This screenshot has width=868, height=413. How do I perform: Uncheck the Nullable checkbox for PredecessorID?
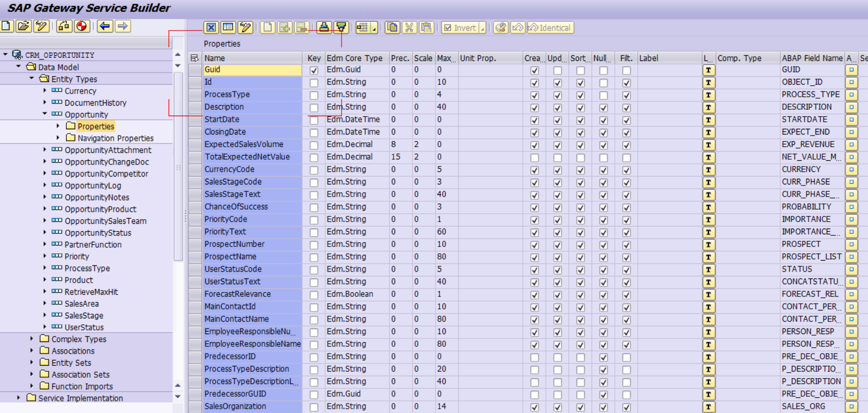pos(604,357)
